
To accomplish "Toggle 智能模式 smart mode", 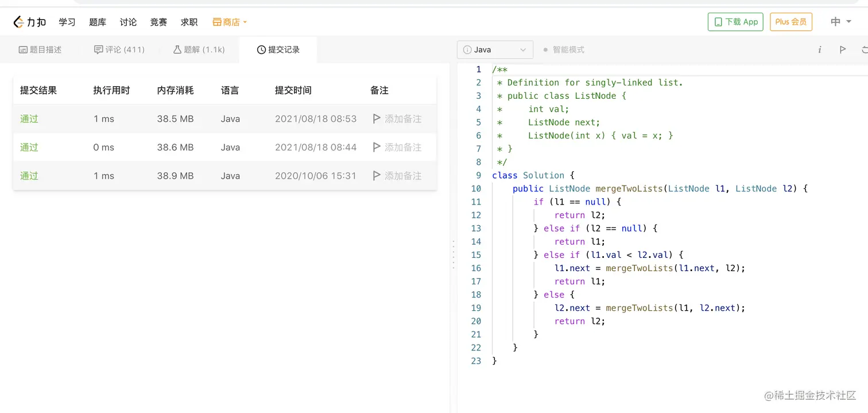I will pyautogui.click(x=563, y=50).
